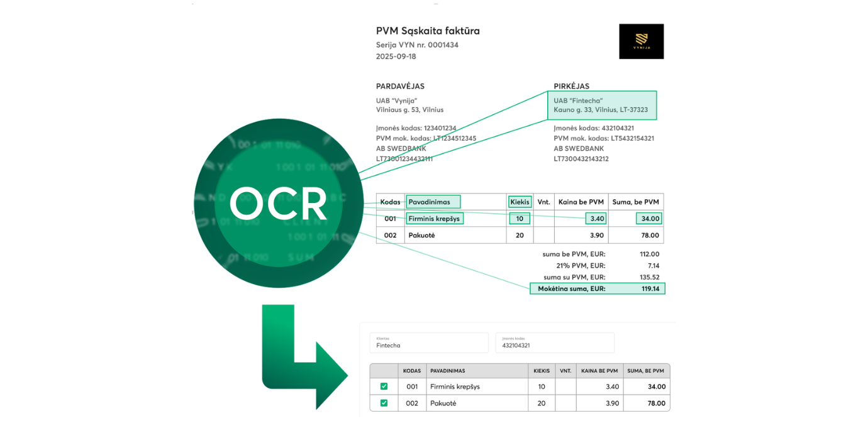
Task: Click the Vynija company logo
Action: coord(641,41)
